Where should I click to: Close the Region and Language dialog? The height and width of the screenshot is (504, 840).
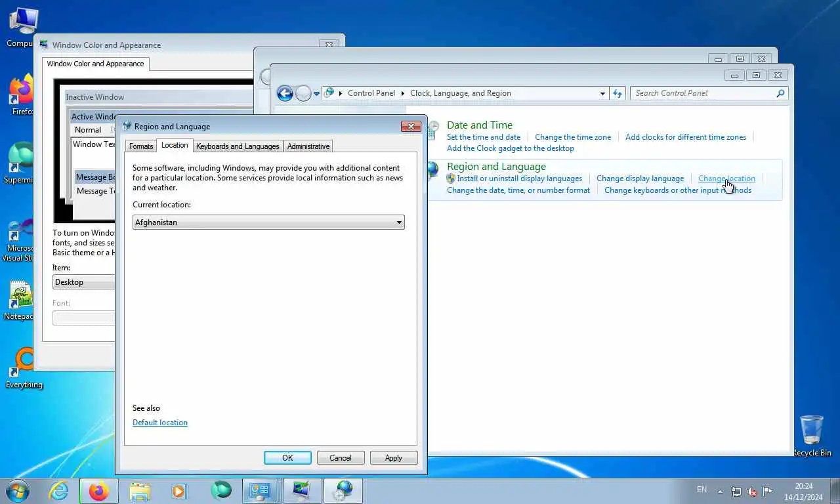click(x=411, y=127)
